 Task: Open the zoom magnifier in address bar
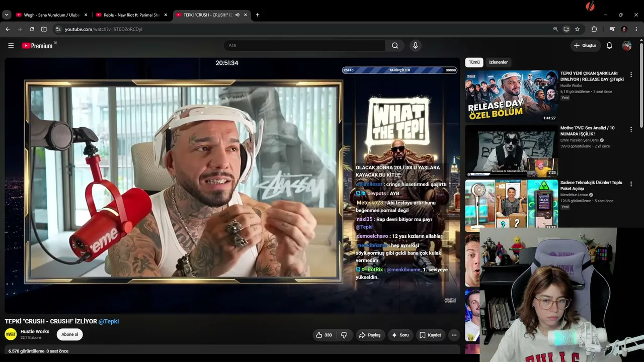[x=555, y=29]
